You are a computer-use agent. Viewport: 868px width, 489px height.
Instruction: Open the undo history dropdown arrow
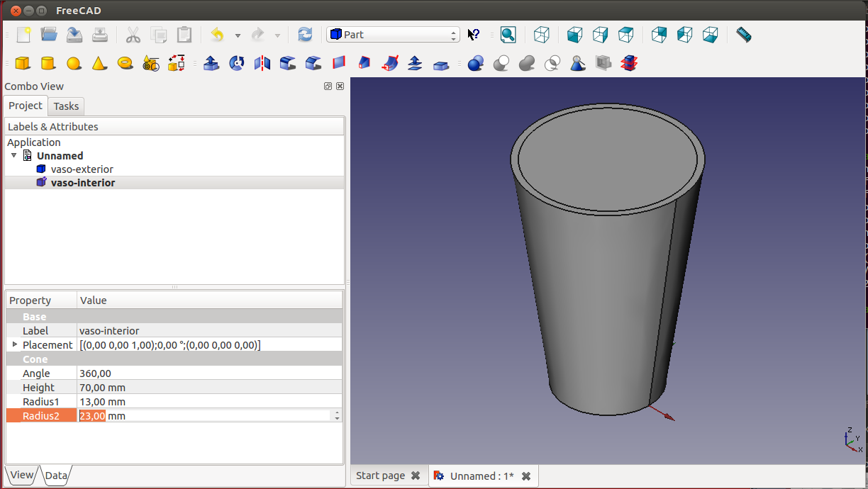238,35
